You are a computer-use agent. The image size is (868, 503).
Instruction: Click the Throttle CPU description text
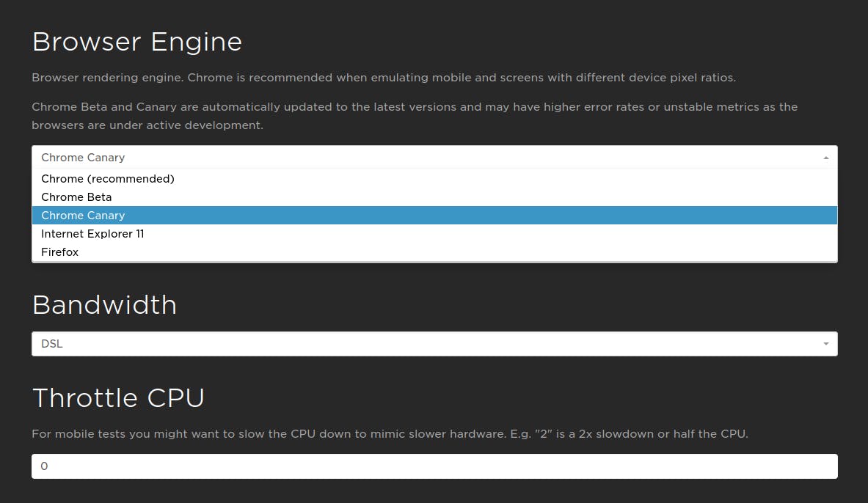[389, 434]
